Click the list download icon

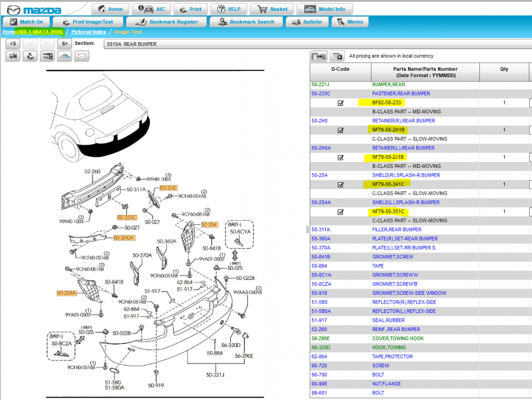337,56
